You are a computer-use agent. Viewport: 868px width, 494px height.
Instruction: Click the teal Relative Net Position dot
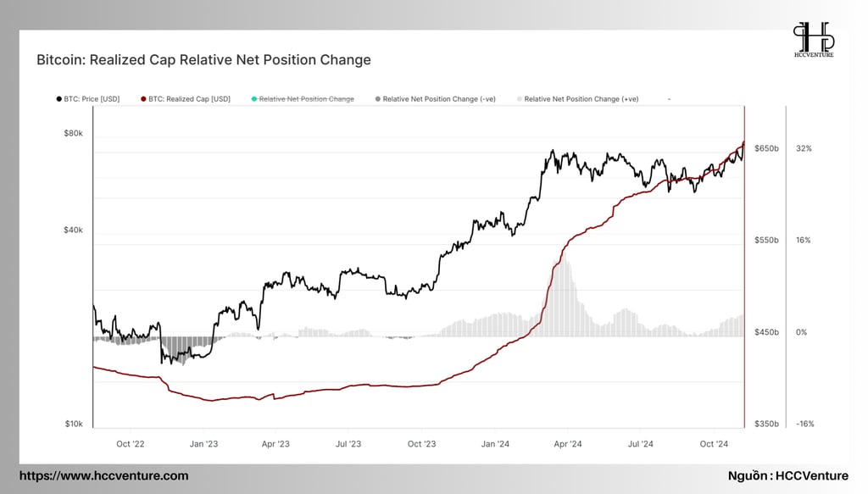[x=254, y=99]
